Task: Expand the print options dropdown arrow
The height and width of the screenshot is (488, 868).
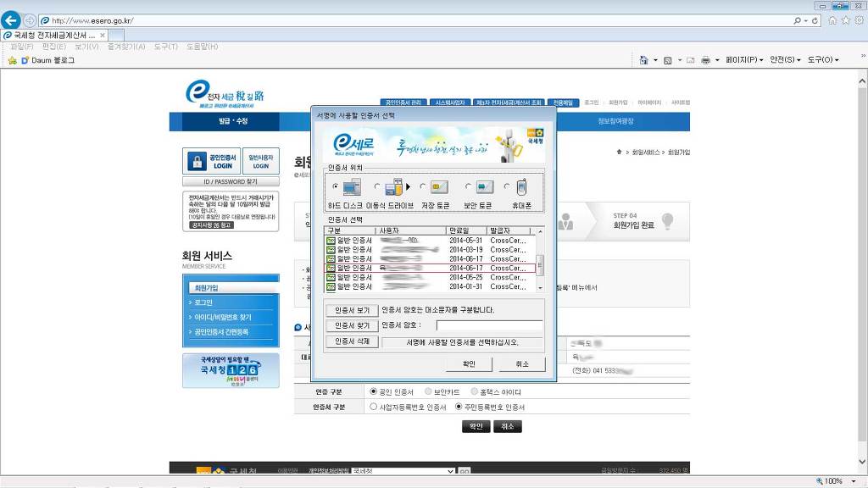Action: point(717,60)
